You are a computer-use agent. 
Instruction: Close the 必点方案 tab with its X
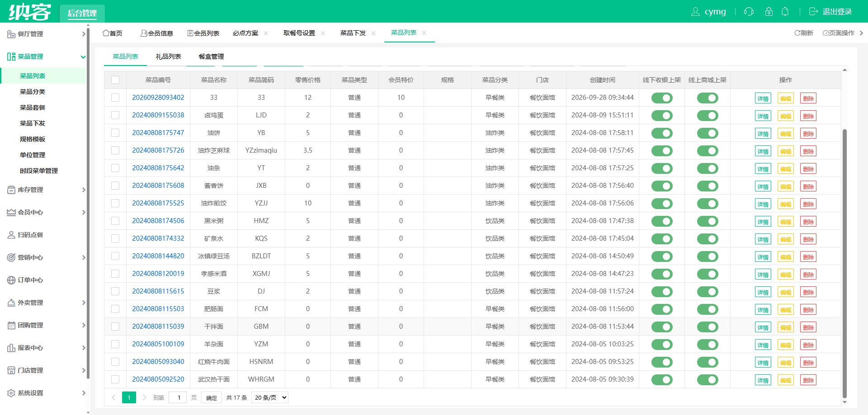click(266, 33)
